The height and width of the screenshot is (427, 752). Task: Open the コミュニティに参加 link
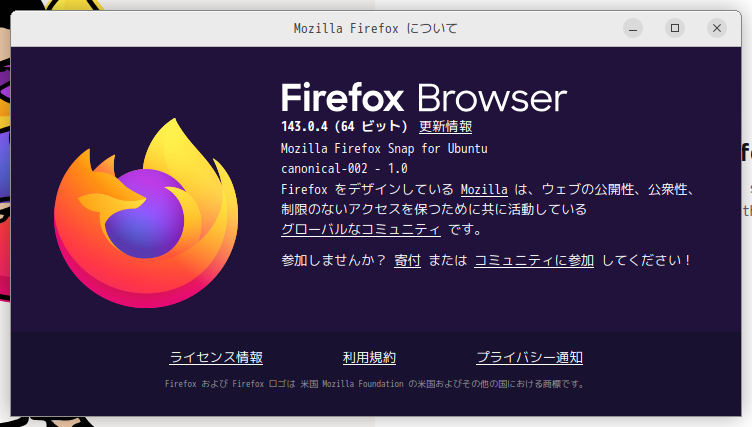[x=534, y=261]
